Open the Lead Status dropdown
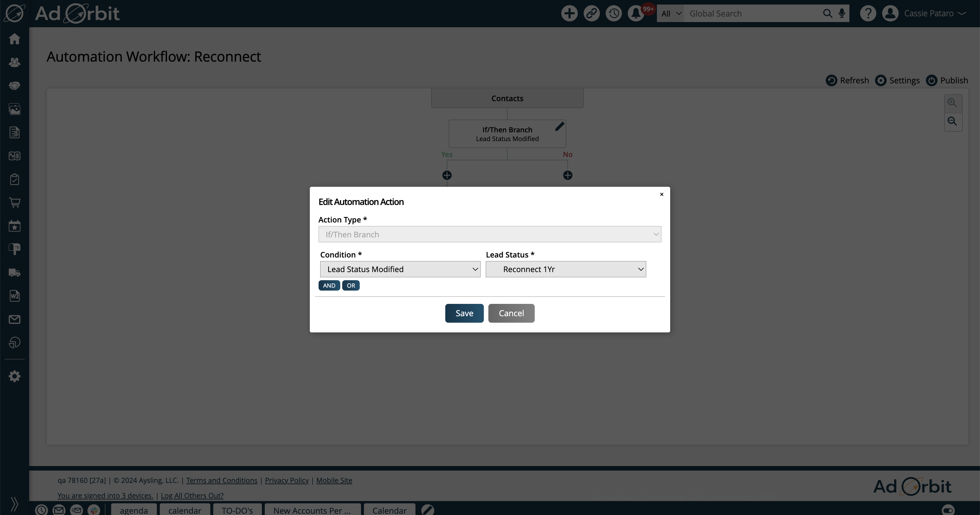Viewport: 980px width, 515px height. (566, 269)
